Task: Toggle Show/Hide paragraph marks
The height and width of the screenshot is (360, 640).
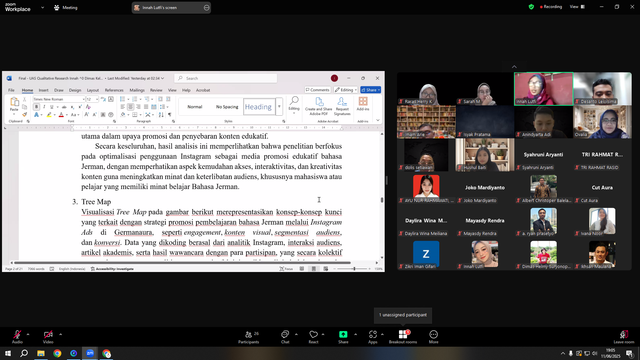Action: pos(170,115)
